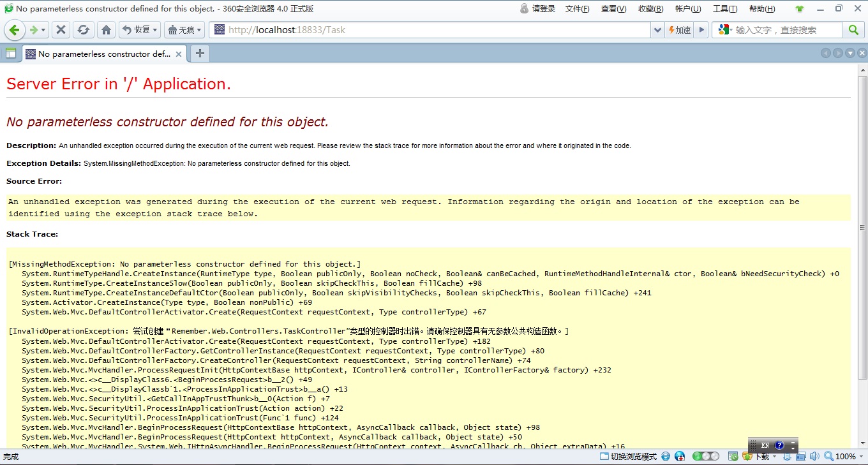This screenshot has height=465, width=868.
Task: Stop loading the page
Action: point(61,29)
